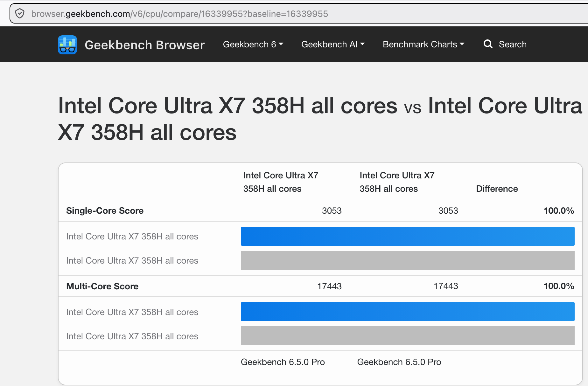
Task: Expand the Geekbench AI dropdown
Action: [x=333, y=44]
